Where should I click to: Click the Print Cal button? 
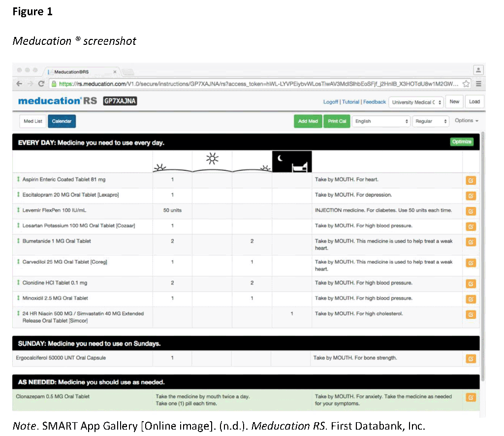337,121
